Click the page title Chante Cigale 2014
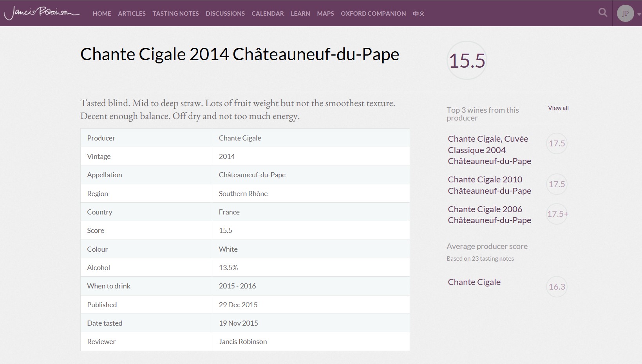 point(240,54)
